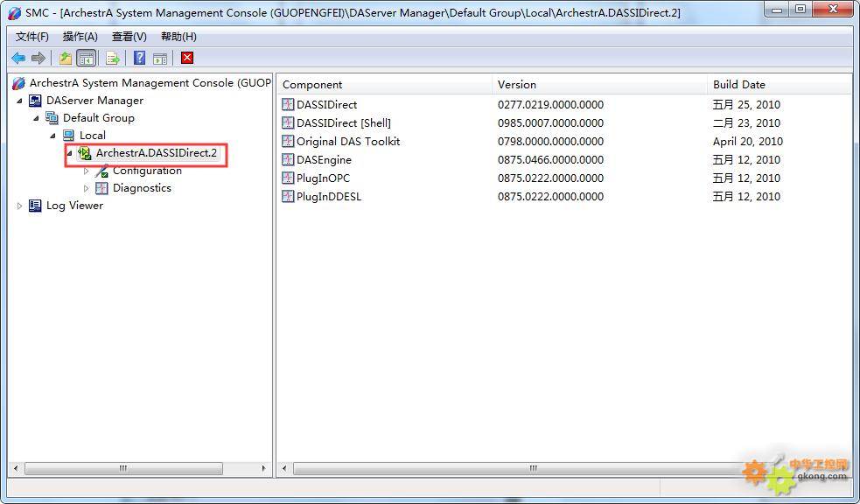Open Help via the question mark icon
Image resolution: width=860 pixels, height=504 pixels.
pyautogui.click(x=139, y=59)
